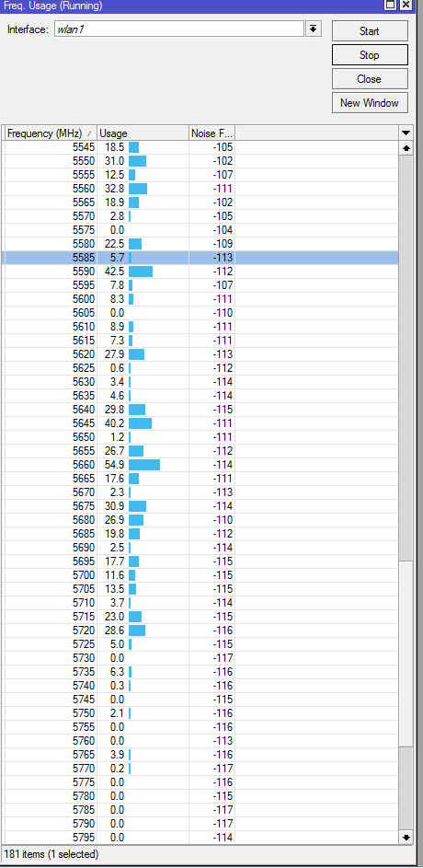Click the vertical scrollbar thumb
The width and height of the screenshot is (423, 868).
[406, 358]
